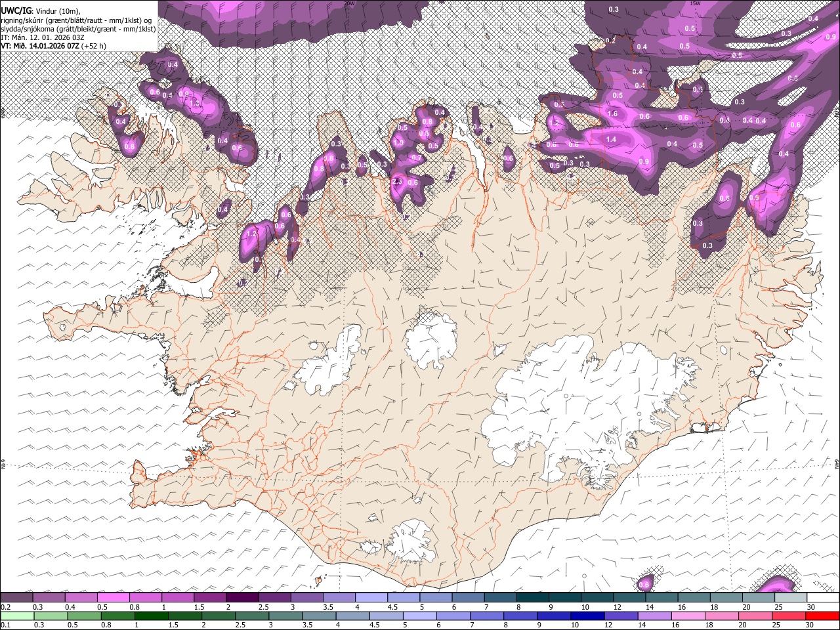The image size is (840, 630).
Task: Click the '0.1' label on the lower legend
Action: (x=6, y=625)
